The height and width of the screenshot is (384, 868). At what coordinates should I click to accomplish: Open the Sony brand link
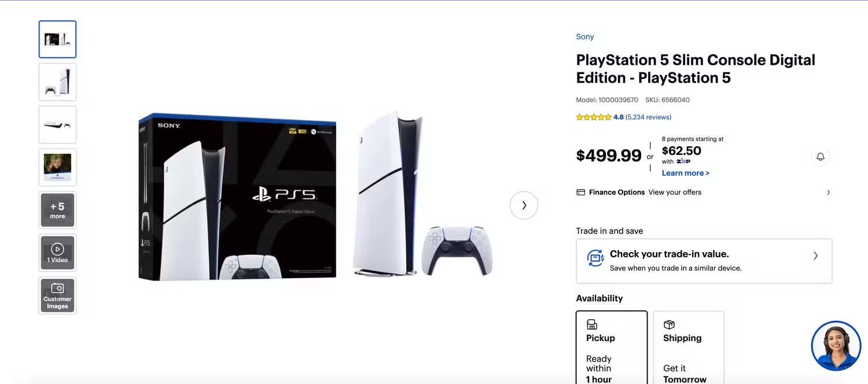(x=585, y=36)
